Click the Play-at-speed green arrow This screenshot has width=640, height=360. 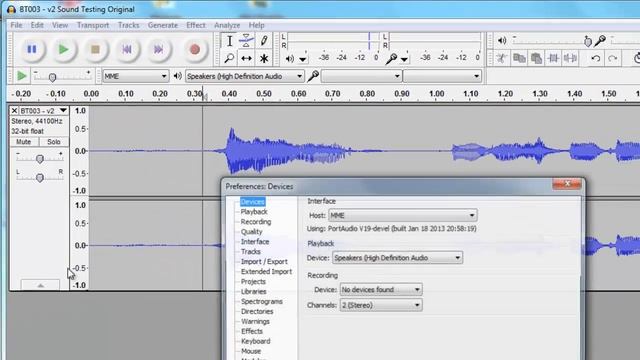pos(22,76)
